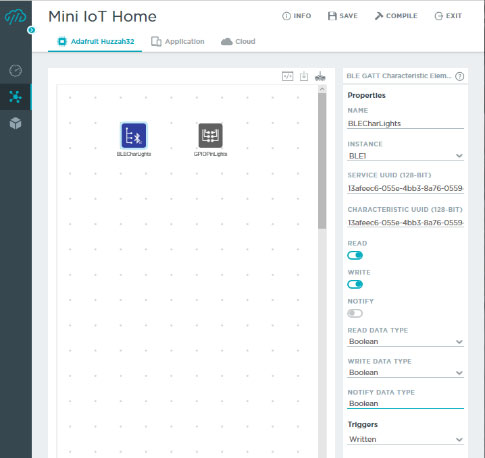
Task: Click the download icon above canvas
Action: 304,76
